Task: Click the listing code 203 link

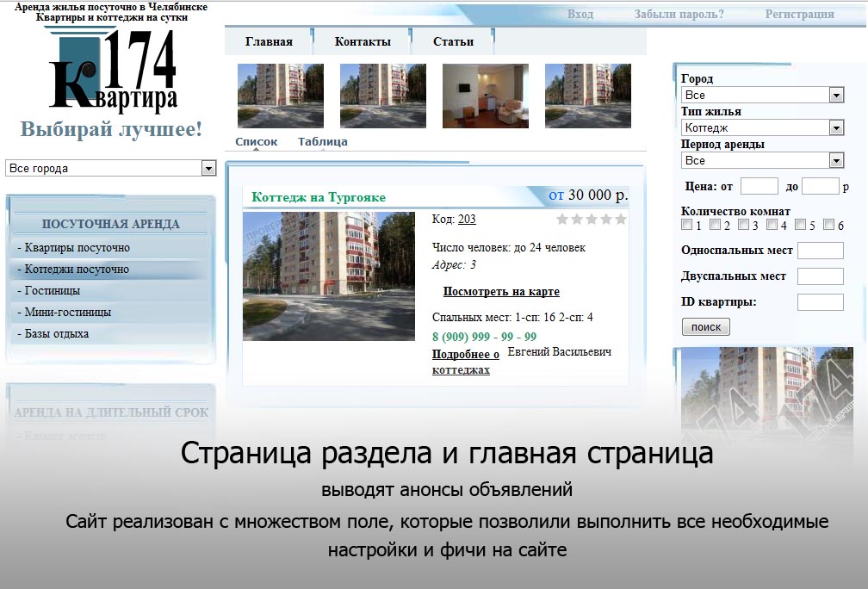Action: tap(467, 219)
